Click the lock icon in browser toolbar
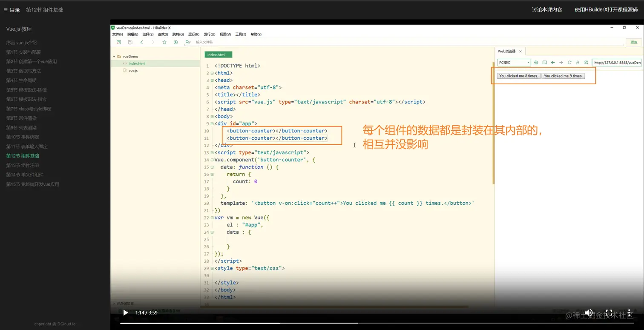Image resolution: width=644 pixels, height=330 pixels. point(578,63)
